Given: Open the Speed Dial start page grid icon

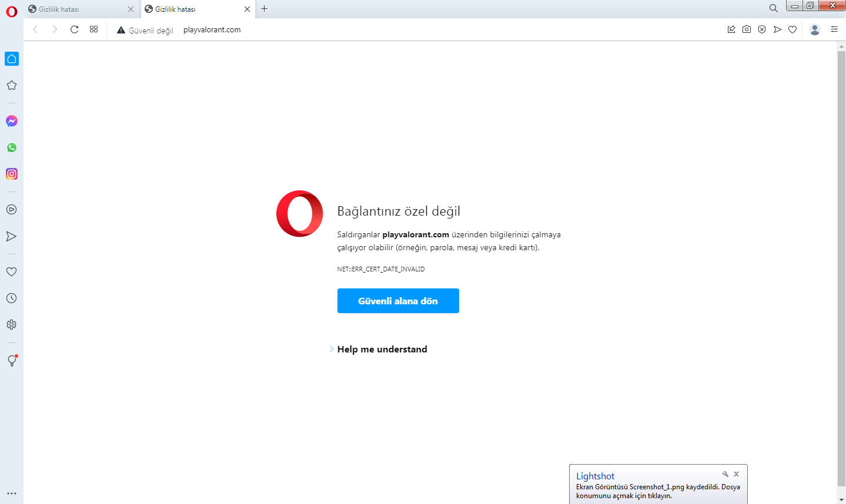Looking at the screenshot, I should tap(94, 29).
